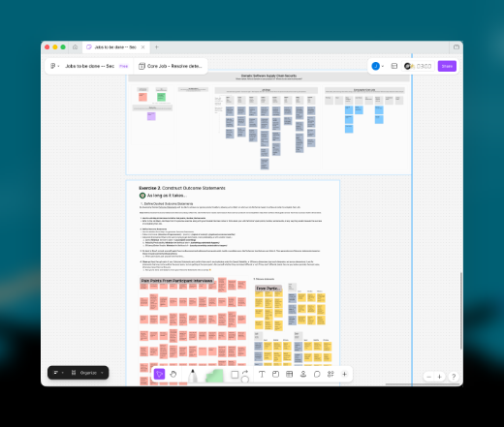Open the Figma main menu icon
504x427 pixels.
pos(54,66)
